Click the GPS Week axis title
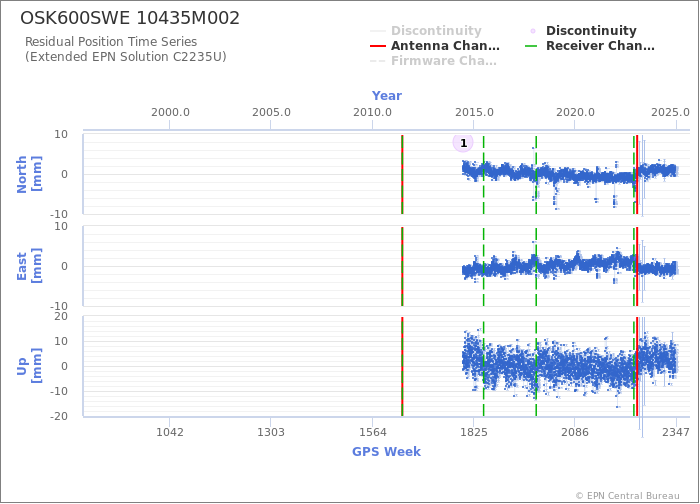The width and height of the screenshot is (700, 504). (x=387, y=452)
